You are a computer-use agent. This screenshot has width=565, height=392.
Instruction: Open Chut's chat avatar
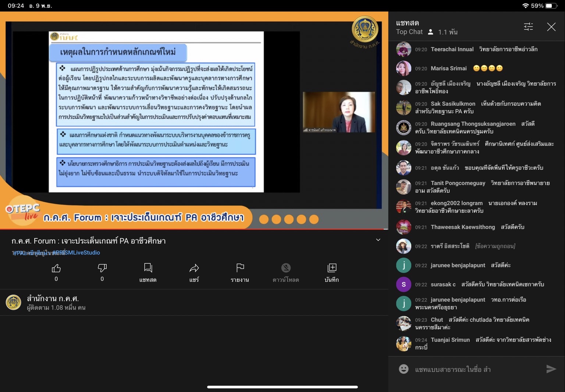click(x=404, y=323)
